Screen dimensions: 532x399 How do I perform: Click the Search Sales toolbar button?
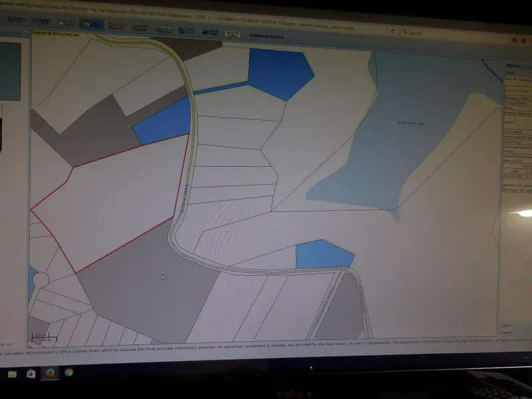click(232, 32)
